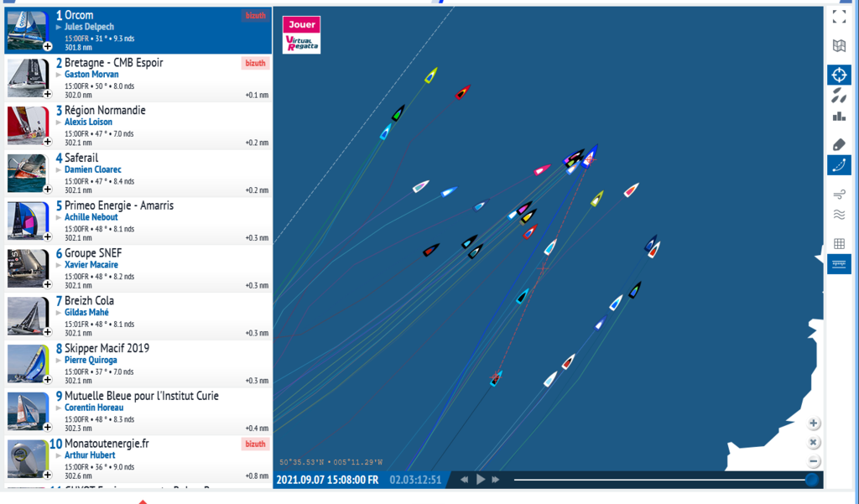859x504 pixels.
Task: Open skipper Arthur Hubert link
Action: coord(90,455)
